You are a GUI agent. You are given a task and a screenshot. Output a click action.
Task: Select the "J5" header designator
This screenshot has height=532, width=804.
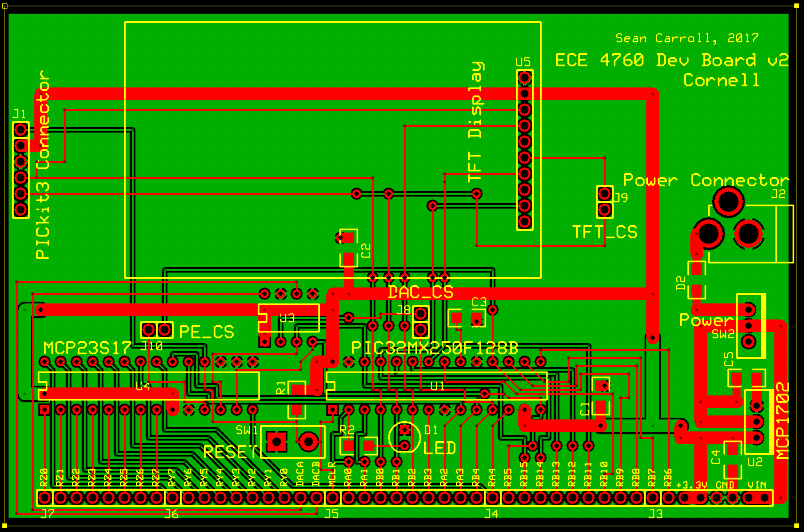tap(331, 514)
